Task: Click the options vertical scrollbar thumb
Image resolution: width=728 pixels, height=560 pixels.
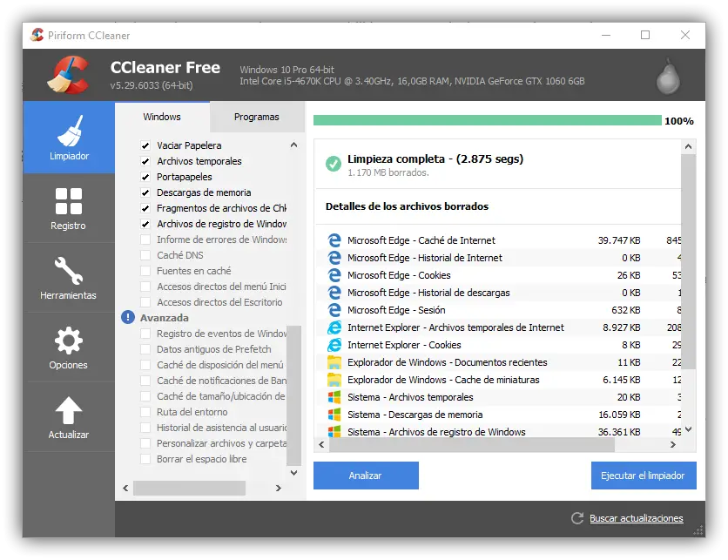Action: (293, 395)
